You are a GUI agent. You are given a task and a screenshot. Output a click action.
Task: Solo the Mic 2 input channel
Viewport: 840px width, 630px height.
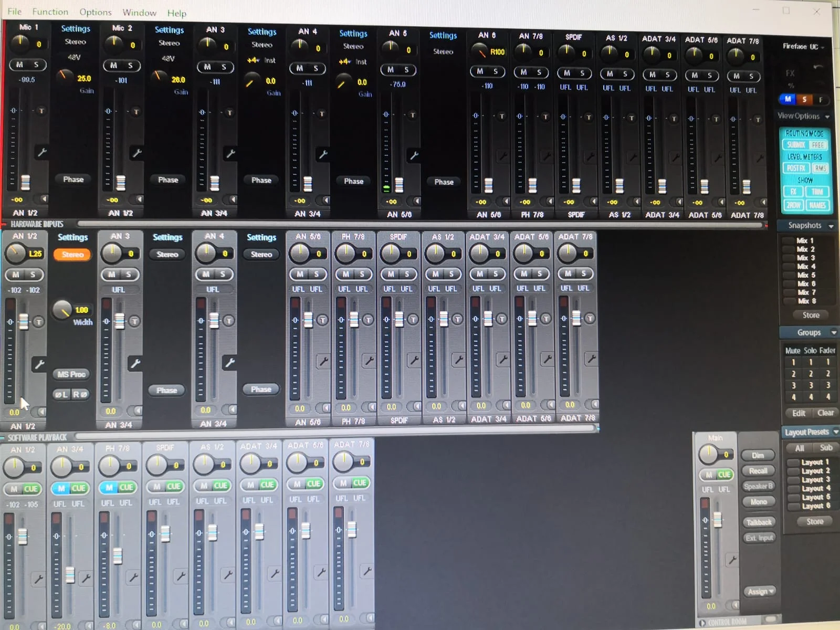[130, 66]
